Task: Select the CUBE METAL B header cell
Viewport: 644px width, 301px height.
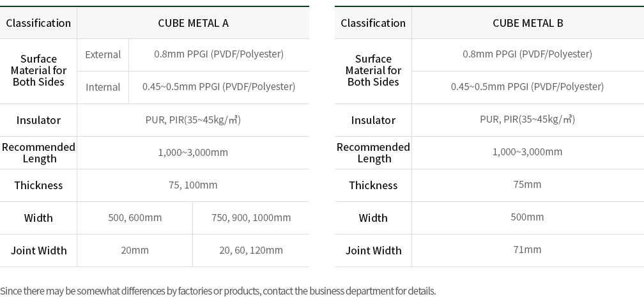Action: point(528,23)
